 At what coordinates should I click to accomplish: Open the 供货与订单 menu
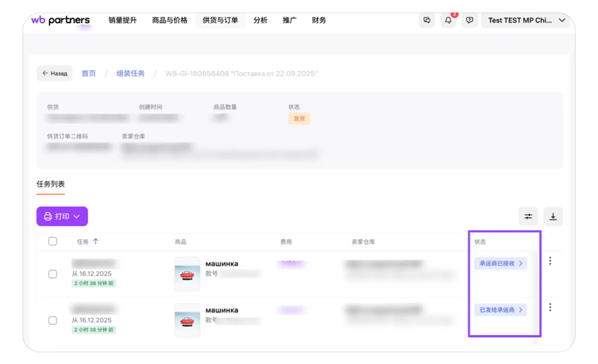pos(220,20)
